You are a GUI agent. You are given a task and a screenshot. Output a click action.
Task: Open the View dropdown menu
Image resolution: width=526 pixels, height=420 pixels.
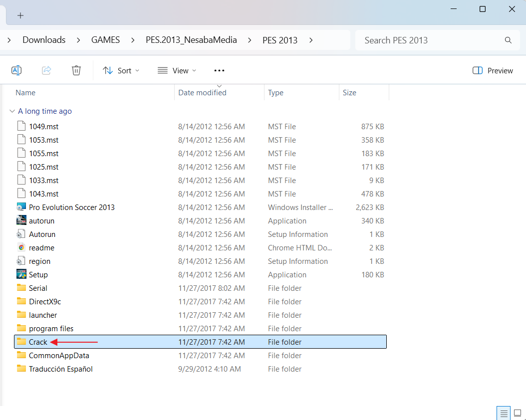[177, 70]
